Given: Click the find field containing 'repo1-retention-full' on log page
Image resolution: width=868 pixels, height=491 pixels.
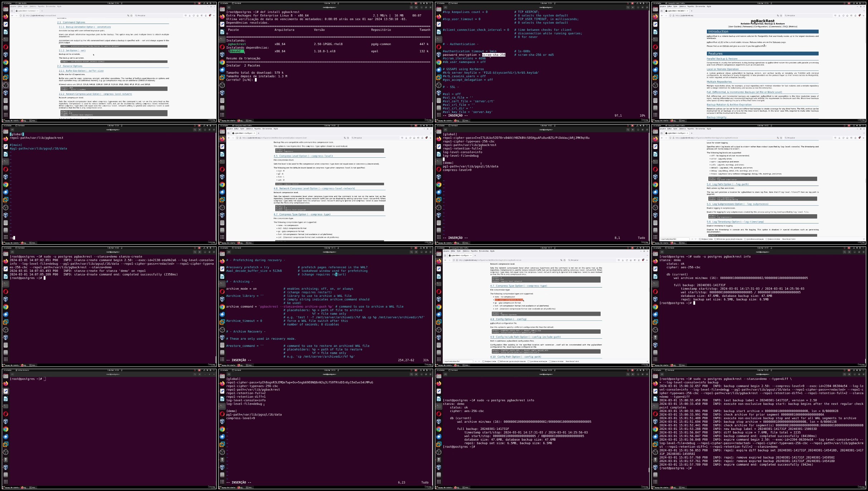Looking at the screenshot, I should click(x=675, y=239).
